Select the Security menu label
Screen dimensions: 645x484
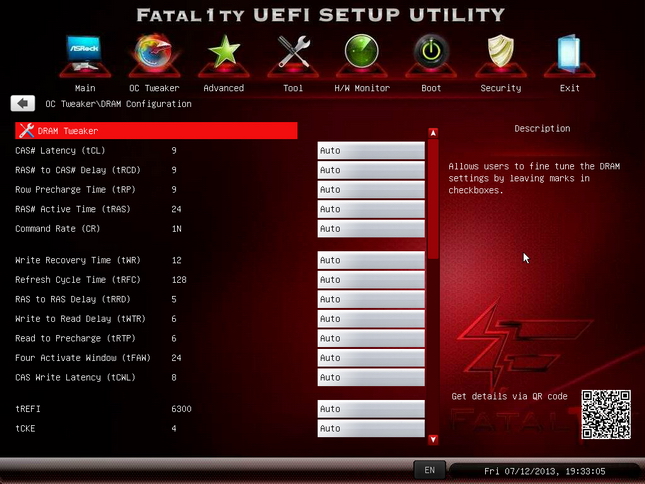click(x=501, y=88)
